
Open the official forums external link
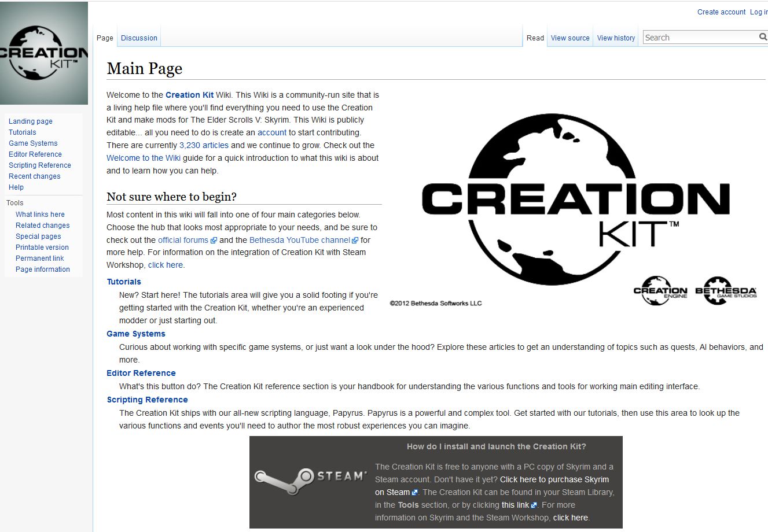[187, 240]
